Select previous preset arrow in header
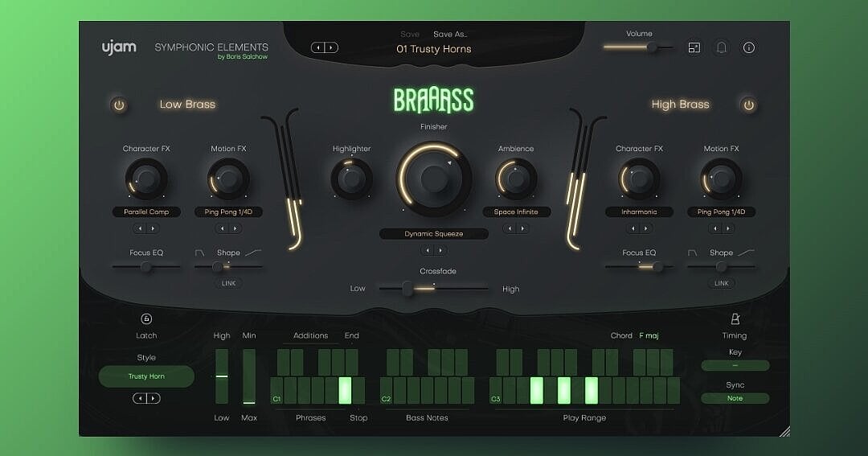This screenshot has width=868, height=456. 317,47
